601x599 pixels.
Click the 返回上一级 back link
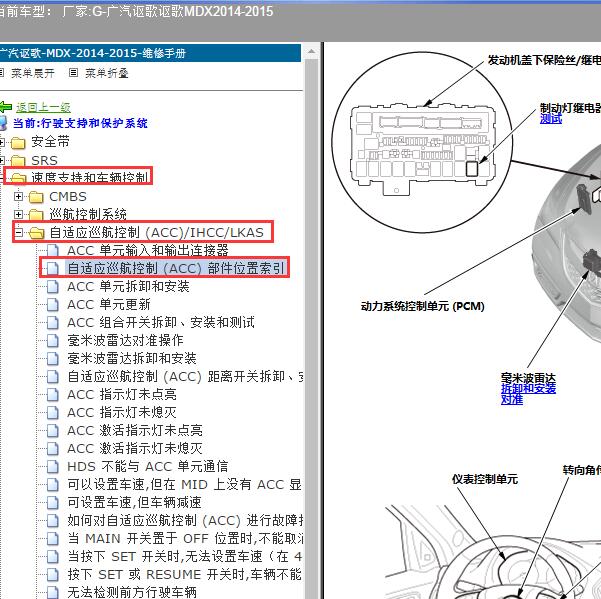[x=43, y=107]
